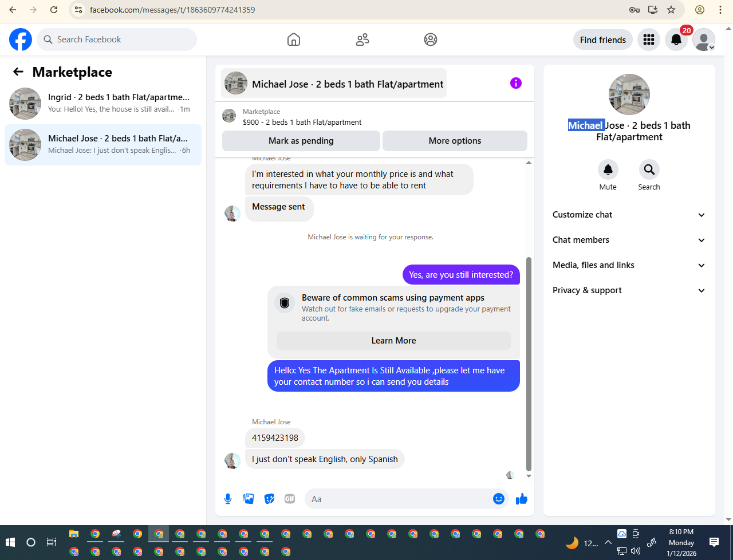Click 'Michael Jose is waiting for your response' text
This screenshot has height=560, width=733.
(x=371, y=237)
